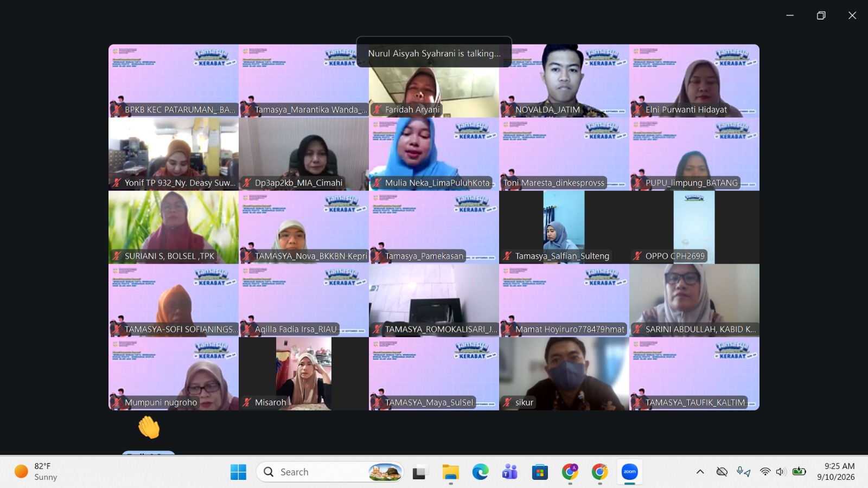The image size is (868, 488).
Task: Launch Microsoft Teams from the taskbar
Action: (x=510, y=472)
